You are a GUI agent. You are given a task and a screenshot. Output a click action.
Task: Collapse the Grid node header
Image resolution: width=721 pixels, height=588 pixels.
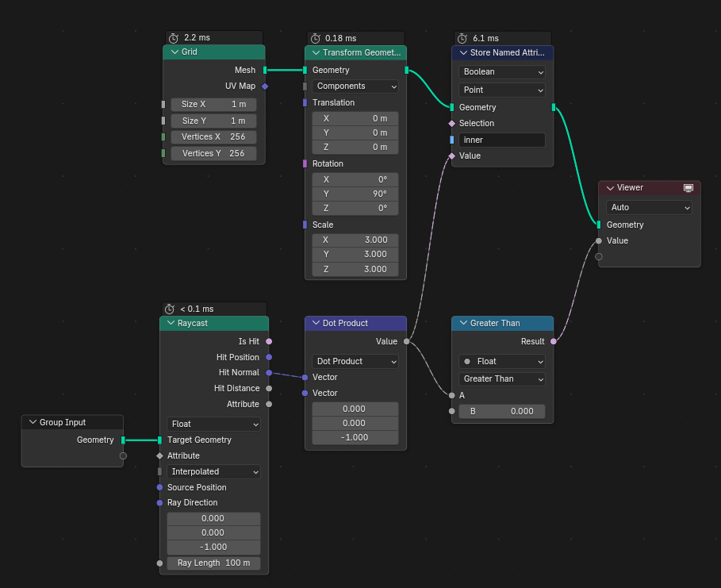tap(174, 53)
